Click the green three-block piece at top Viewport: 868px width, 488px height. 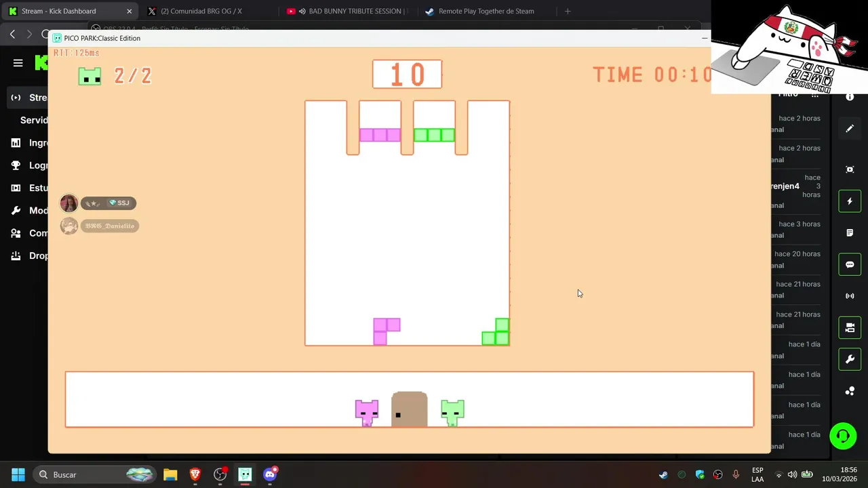[x=434, y=135]
